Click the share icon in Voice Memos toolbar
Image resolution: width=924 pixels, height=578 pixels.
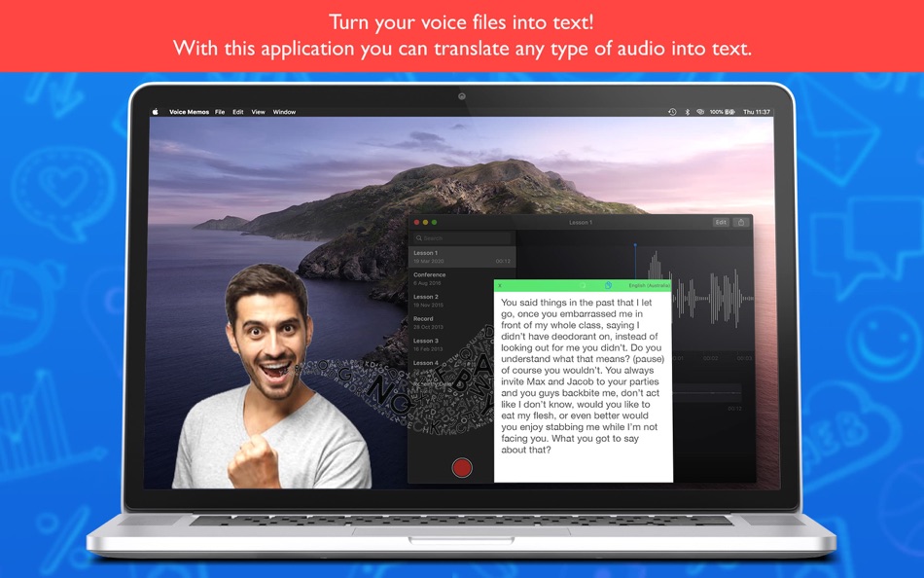click(741, 223)
